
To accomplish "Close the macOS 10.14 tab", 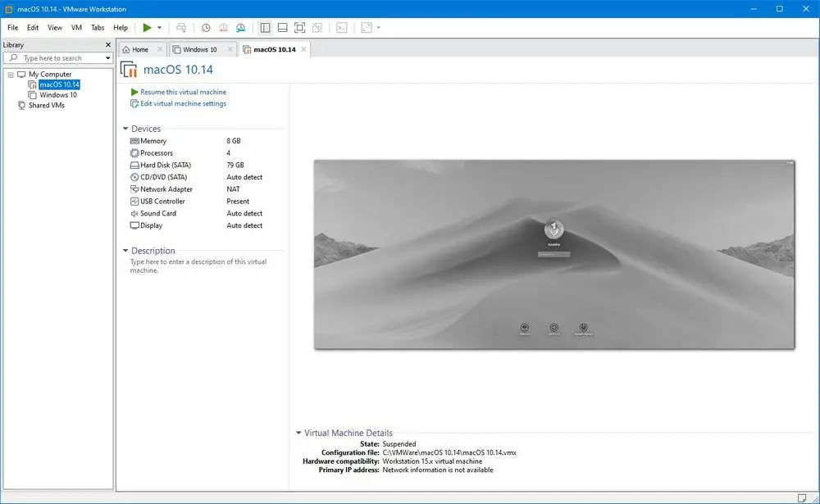I will pos(304,49).
